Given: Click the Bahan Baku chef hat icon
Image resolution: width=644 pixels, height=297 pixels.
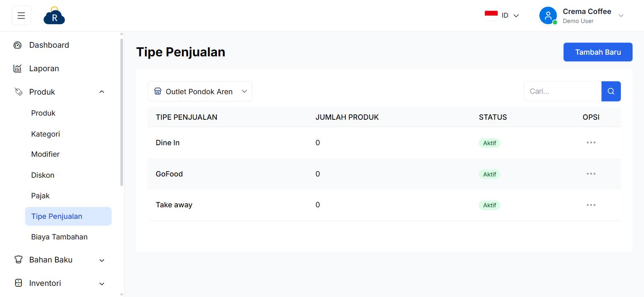Looking at the screenshot, I should click(18, 260).
